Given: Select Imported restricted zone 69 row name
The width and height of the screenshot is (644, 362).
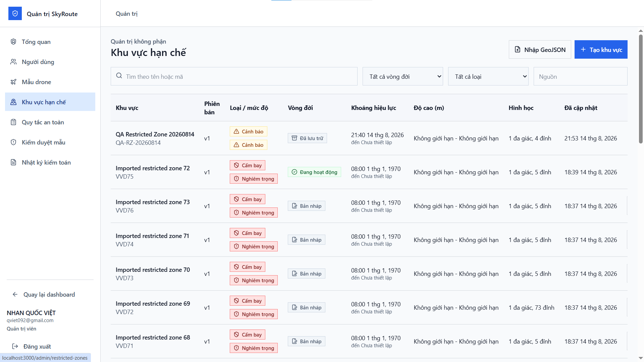Looking at the screenshot, I should click(x=153, y=303).
